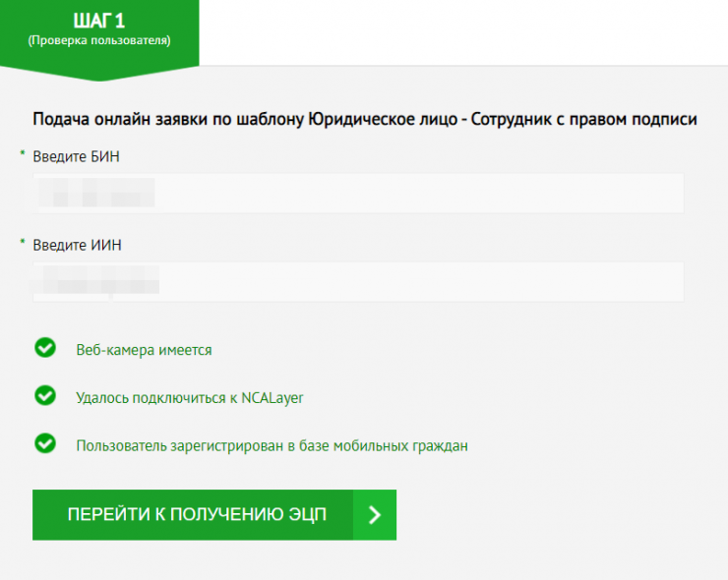
Task: Click the arrow chevron on the green button
Action: click(x=374, y=515)
